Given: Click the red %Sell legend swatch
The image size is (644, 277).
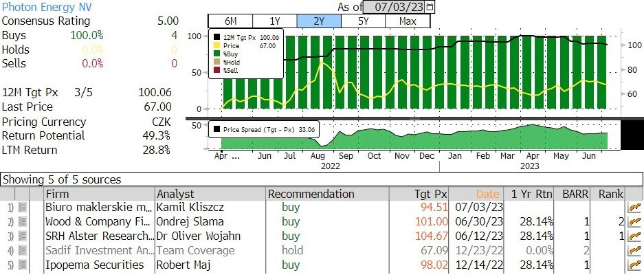Looking at the screenshot, I should pyautogui.click(x=217, y=70).
